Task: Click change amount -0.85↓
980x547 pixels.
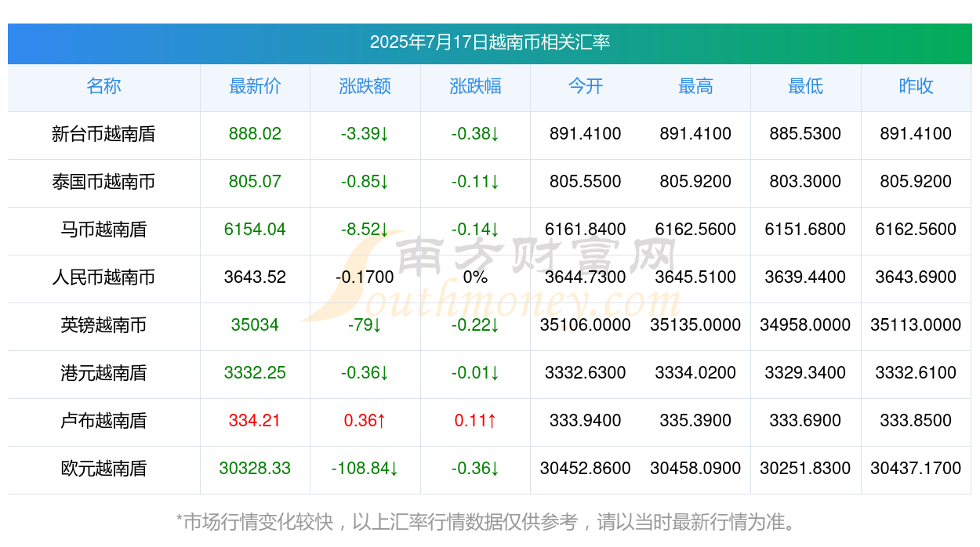Action: tap(365, 182)
